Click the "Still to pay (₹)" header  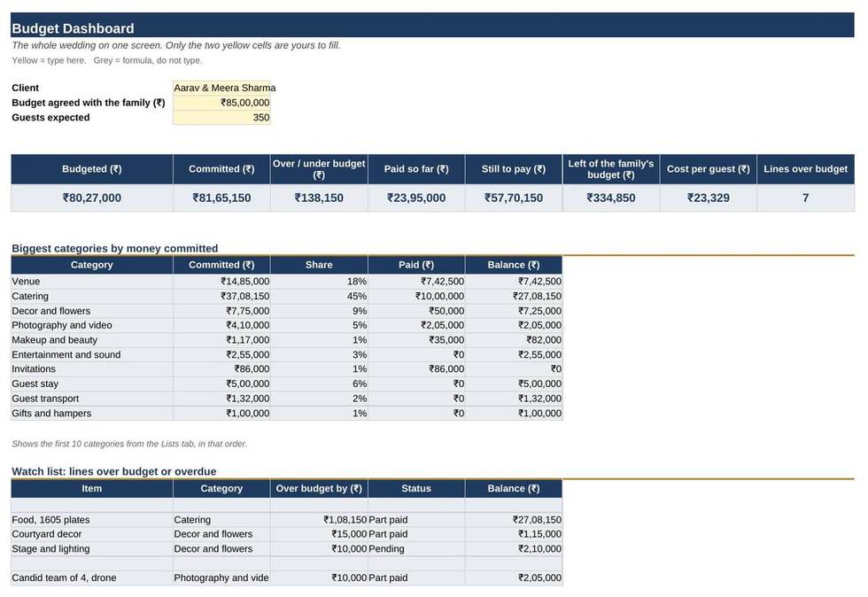(514, 169)
